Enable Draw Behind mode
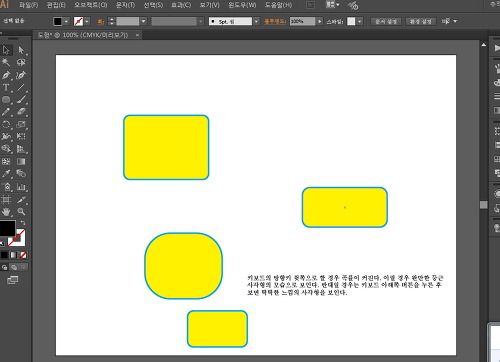The width and height of the screenshot is (500, 362). coord(14,267)
